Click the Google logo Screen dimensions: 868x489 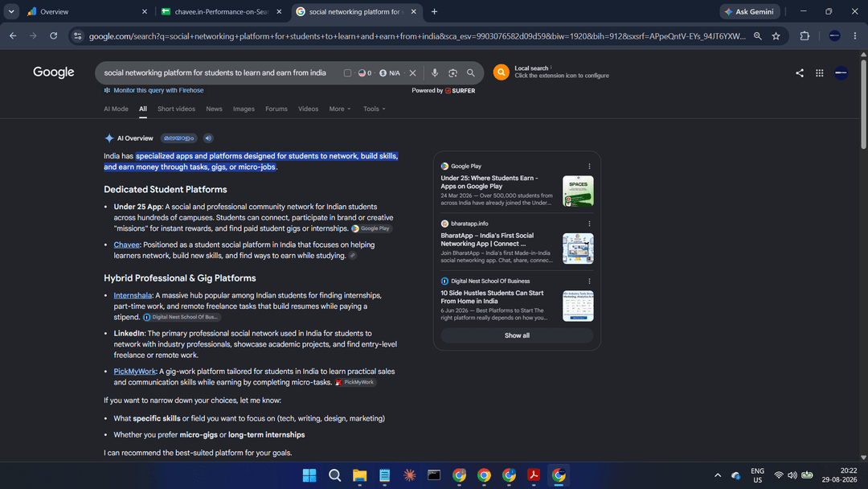[54, 72]
